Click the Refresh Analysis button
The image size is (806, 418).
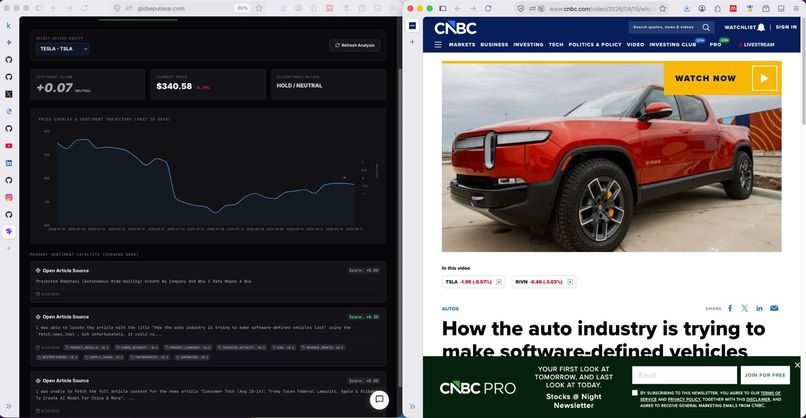[x=355, y=45]
